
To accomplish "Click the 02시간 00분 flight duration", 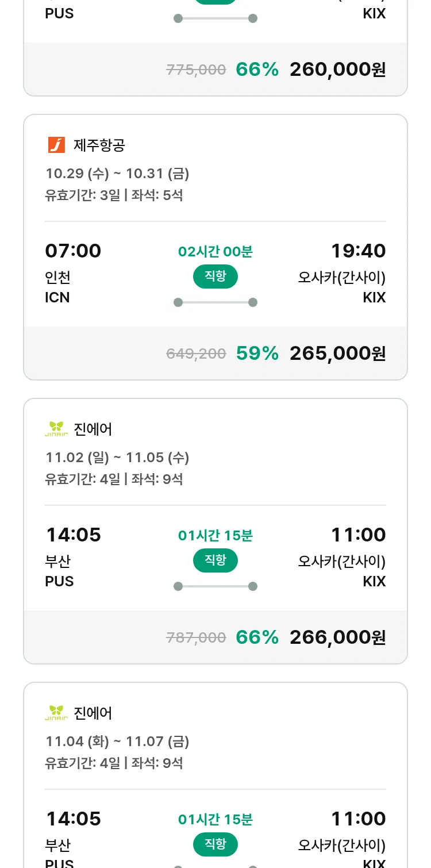I will (215, 252).
